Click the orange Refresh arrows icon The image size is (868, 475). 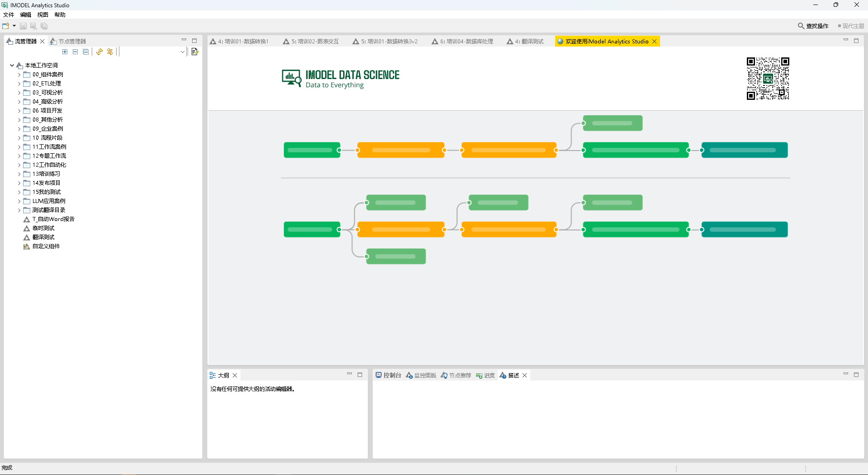(99, 52)
